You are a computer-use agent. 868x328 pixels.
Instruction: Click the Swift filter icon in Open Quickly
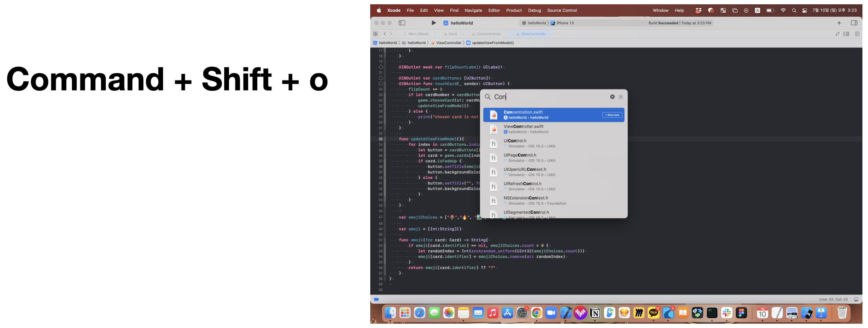pos(621,97)
